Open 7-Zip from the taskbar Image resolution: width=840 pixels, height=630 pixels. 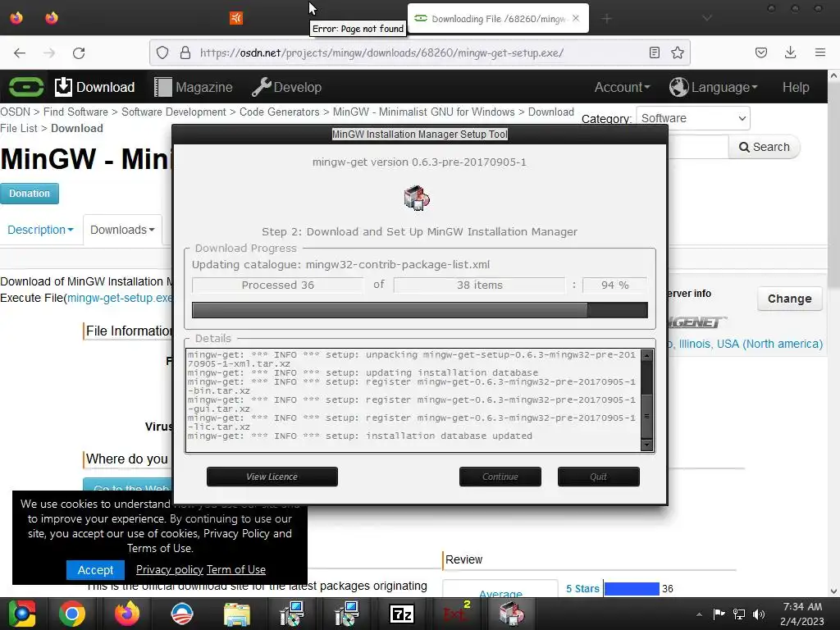(402, 614)
